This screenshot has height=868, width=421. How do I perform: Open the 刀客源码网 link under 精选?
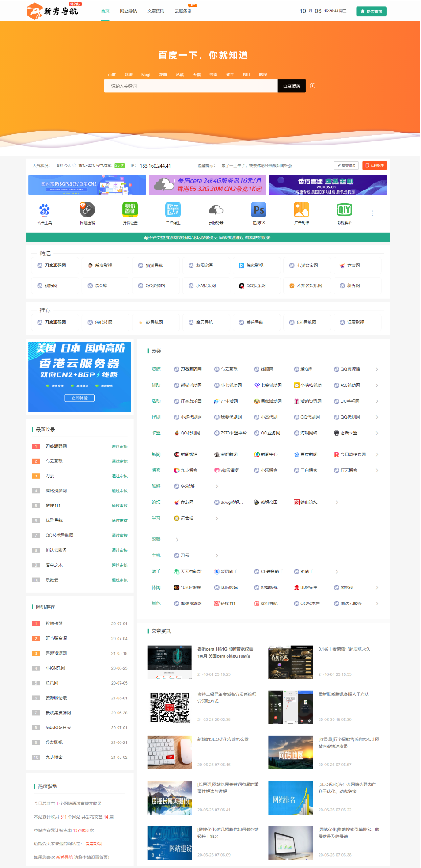[x=52, y=266]
